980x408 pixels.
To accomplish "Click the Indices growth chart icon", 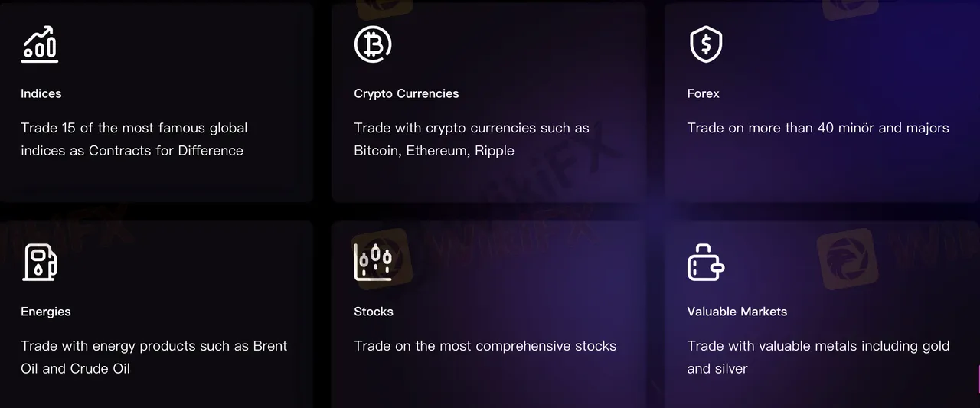I will 39,44.
